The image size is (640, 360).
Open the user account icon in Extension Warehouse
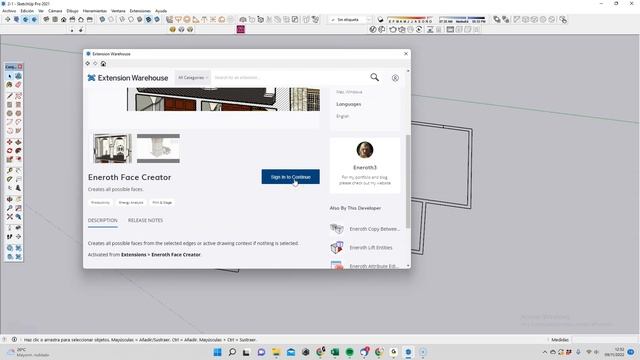(x=395, y=78)
